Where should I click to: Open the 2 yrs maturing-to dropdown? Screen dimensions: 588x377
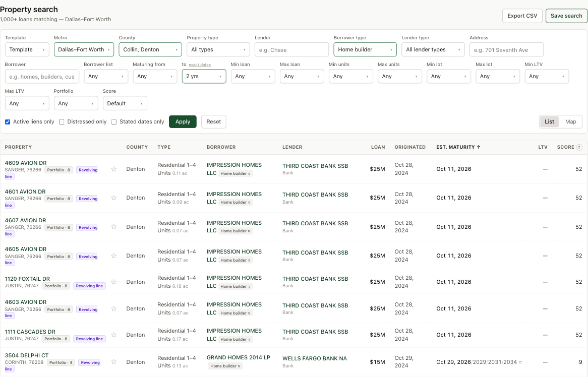[204, 76]
